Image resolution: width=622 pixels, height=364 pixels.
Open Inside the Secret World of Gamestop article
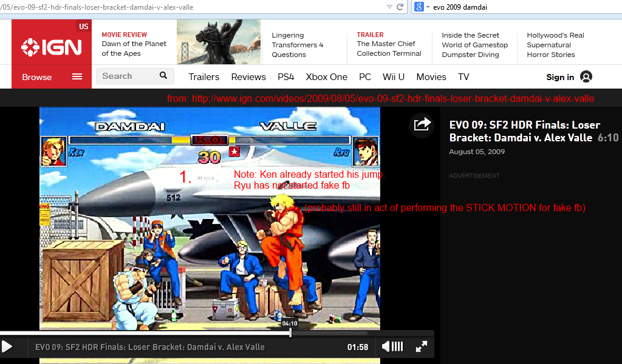[475, 45]
